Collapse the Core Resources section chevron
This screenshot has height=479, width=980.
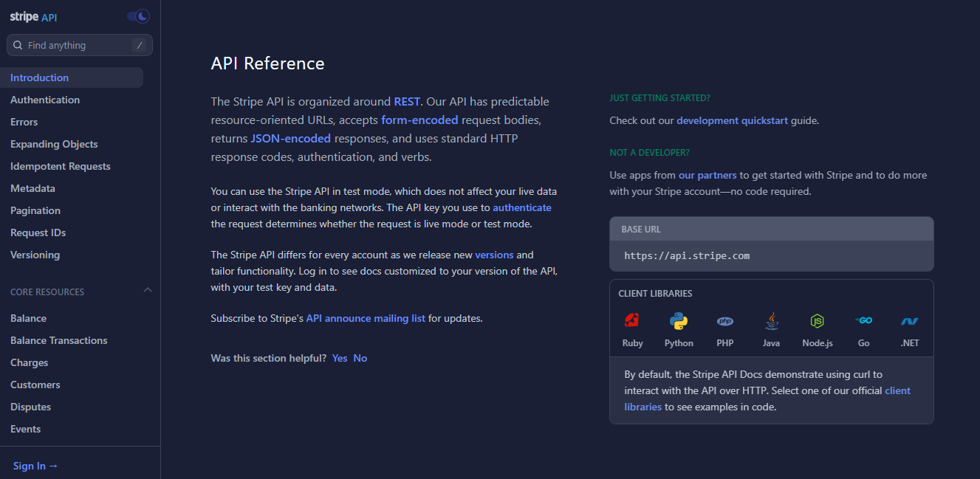[x=148, y=290]
